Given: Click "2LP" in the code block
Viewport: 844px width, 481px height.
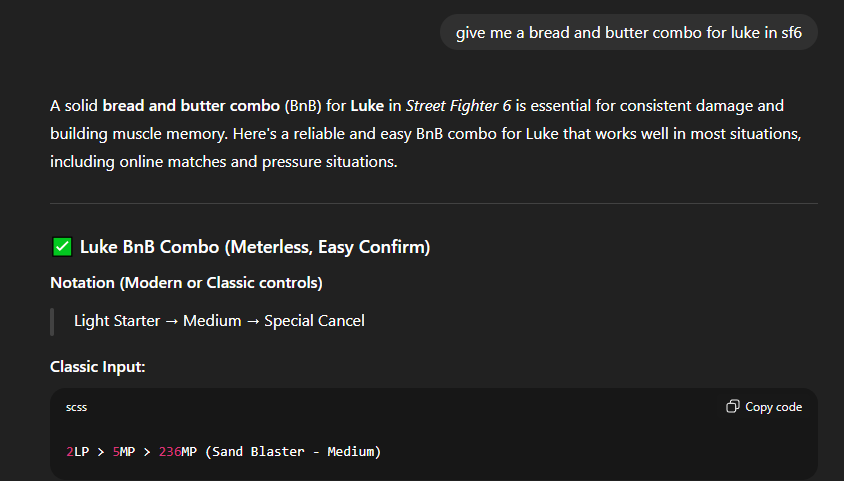Looking at the screenshot, I should click(x=77, y=451).
